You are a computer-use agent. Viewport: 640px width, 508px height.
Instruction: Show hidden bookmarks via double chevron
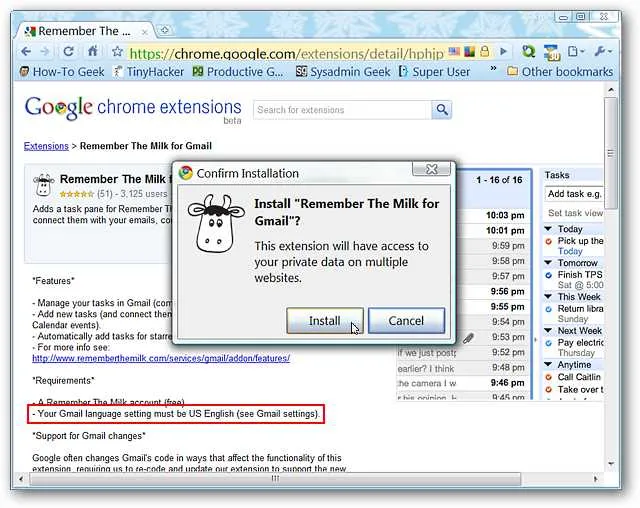(x=493, y=68)
